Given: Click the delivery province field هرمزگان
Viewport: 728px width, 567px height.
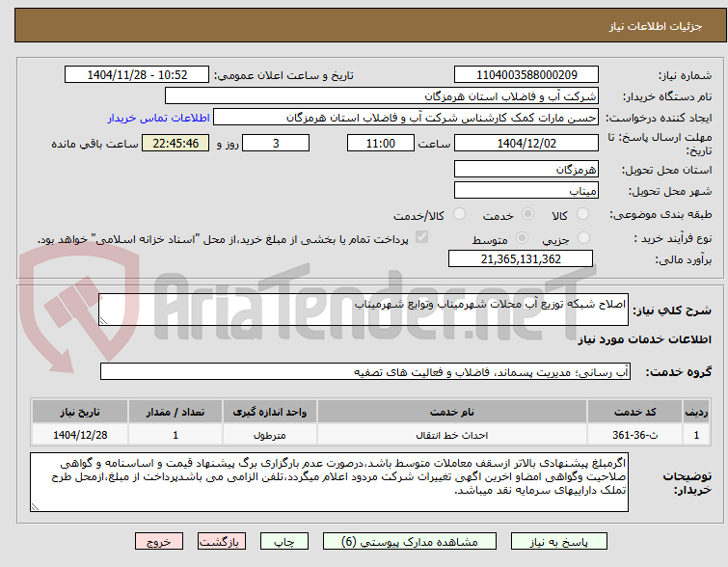Looking at the screenshot, I should 526,169.
